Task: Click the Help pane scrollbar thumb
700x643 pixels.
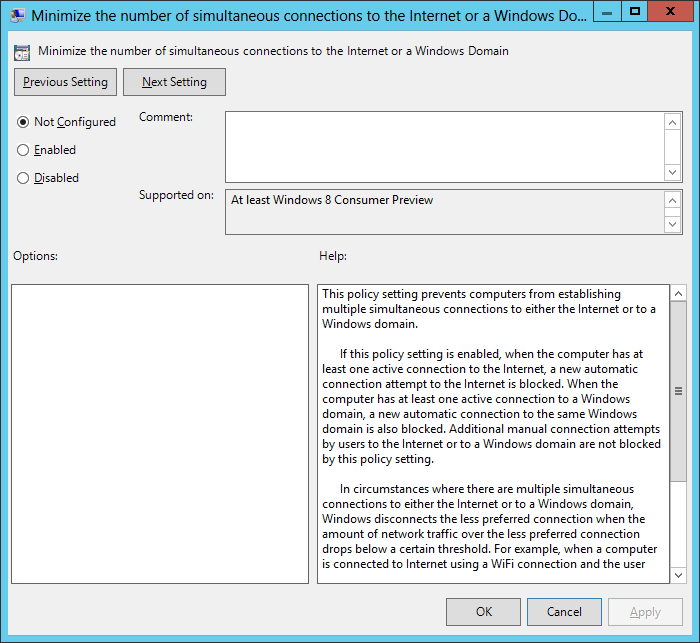Action: [x=677, y=391]
